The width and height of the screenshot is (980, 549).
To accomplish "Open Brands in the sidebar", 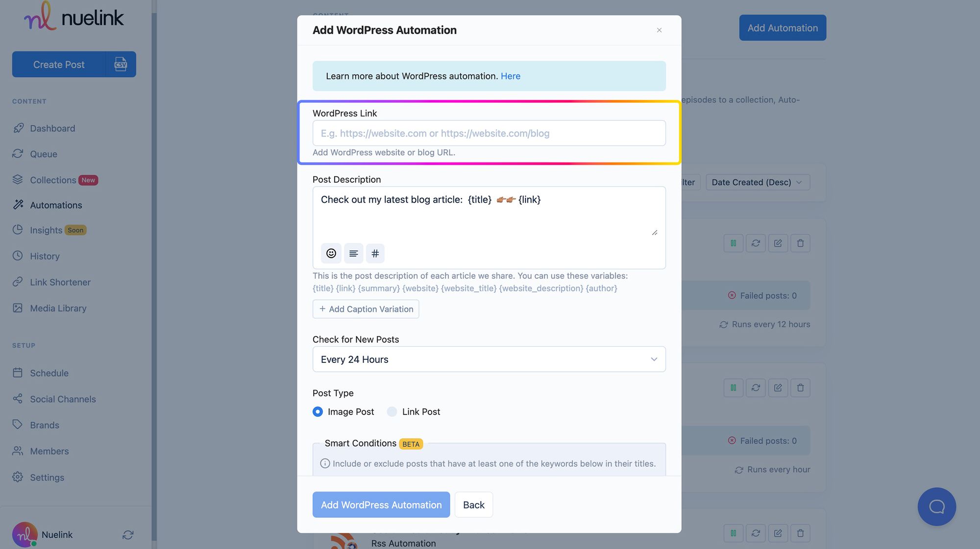I will 44,425.
